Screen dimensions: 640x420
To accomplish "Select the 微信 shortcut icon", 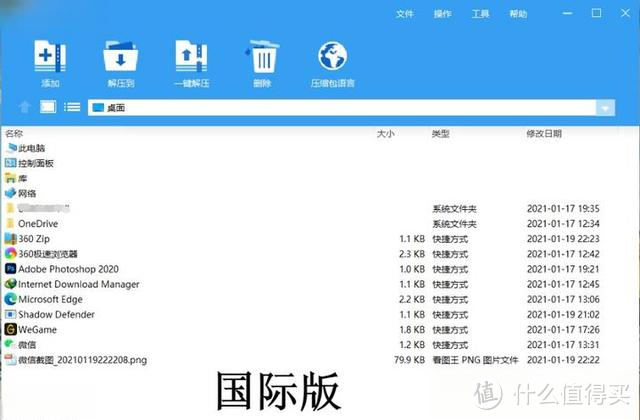I will pyautogui.click(x=11, y=344).
